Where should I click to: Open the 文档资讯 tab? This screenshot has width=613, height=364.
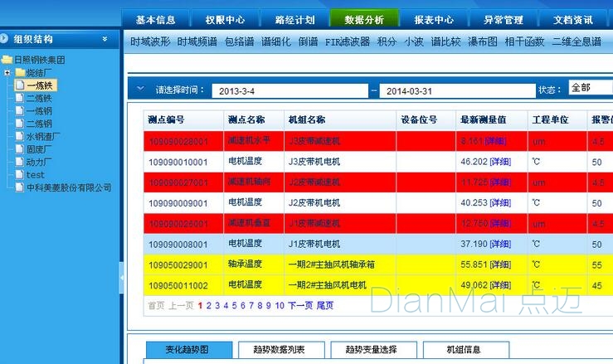pos(573,19)
